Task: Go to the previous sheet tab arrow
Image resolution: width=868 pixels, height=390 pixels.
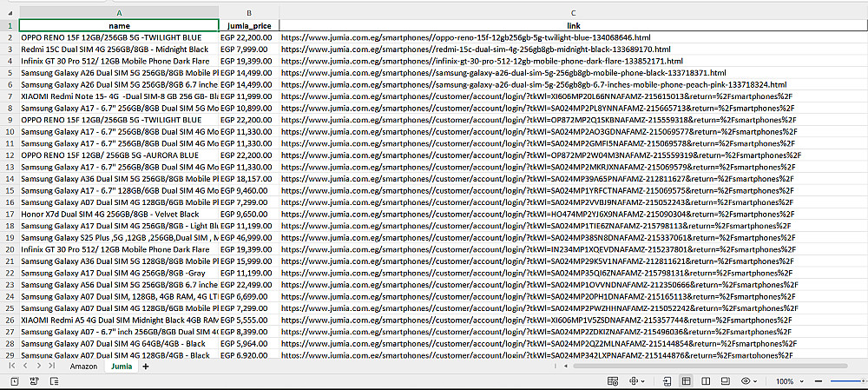Action: (25, 367)
